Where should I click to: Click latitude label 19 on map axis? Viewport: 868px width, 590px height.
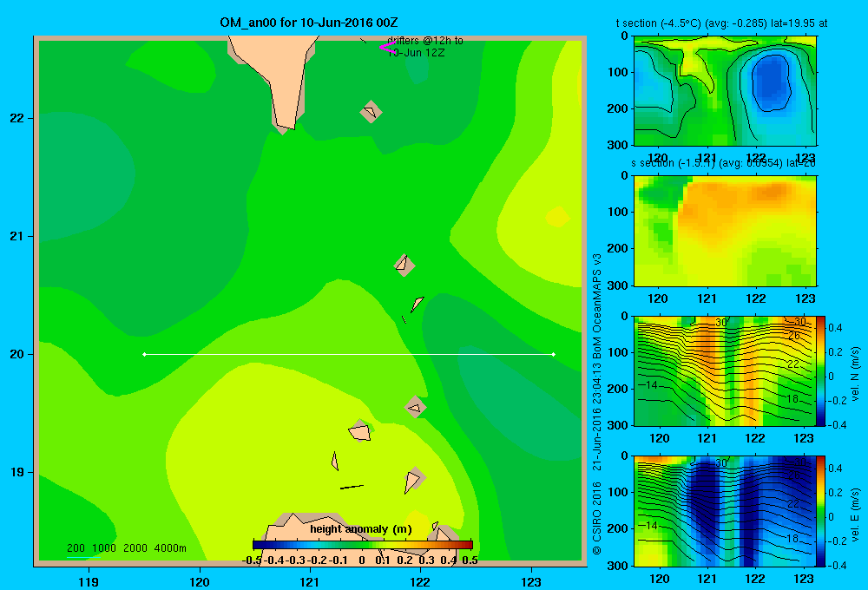click(x=17, y=472)
